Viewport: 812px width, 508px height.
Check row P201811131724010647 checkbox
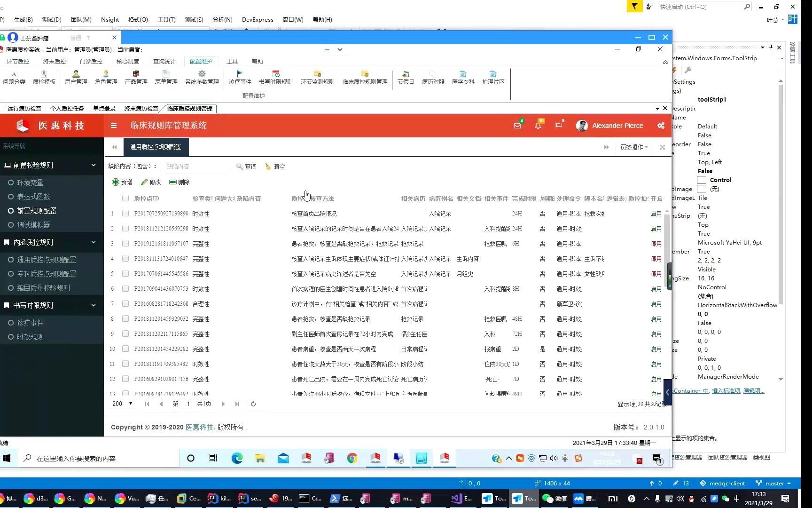click(125, 259)
